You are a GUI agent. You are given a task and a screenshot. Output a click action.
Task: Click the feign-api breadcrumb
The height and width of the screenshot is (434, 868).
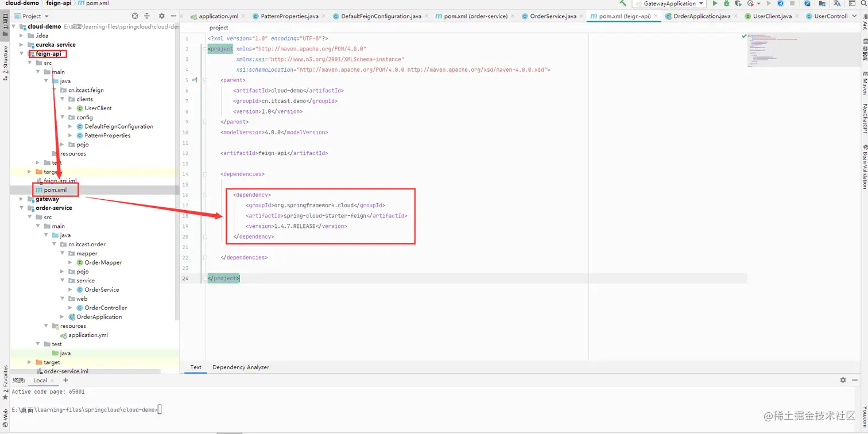coord(59,3)
